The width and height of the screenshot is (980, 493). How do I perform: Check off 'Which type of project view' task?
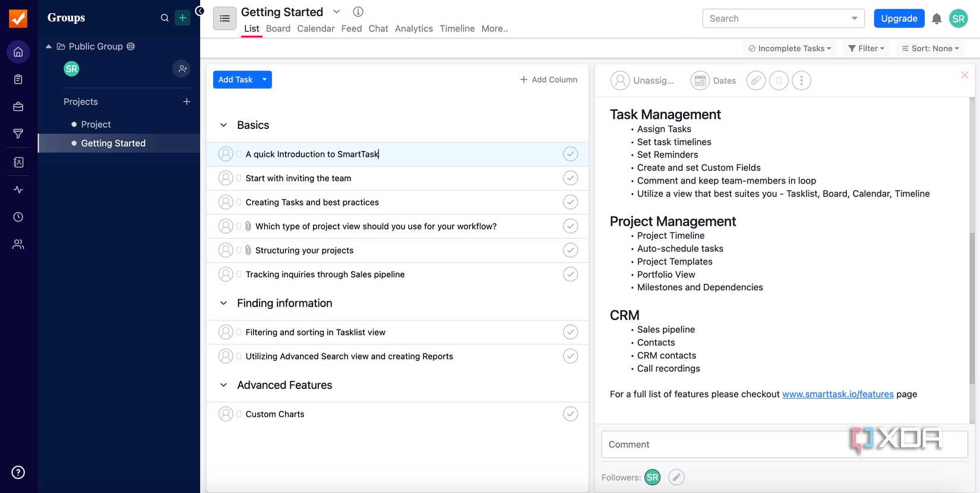570,226
